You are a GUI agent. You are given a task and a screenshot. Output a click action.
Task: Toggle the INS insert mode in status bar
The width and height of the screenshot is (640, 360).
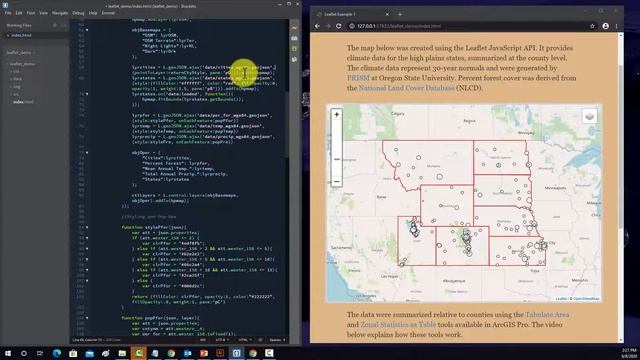(x=203, y=340)
